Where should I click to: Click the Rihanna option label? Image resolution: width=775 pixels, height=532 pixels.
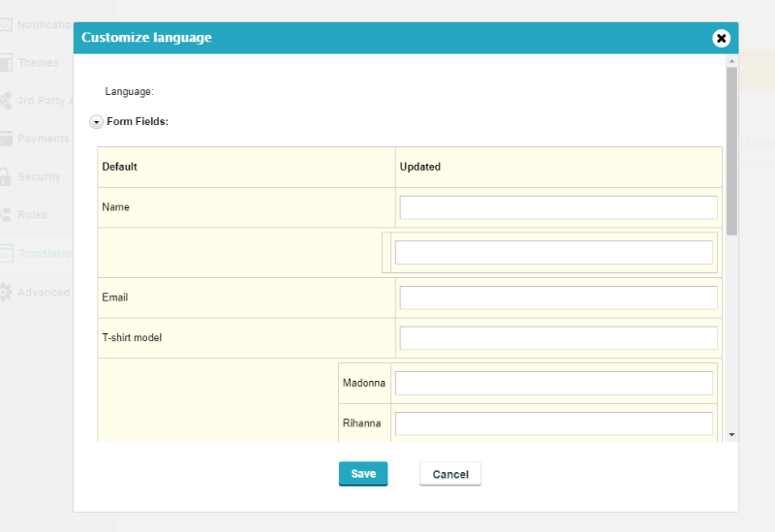click(x=361, y=423)
